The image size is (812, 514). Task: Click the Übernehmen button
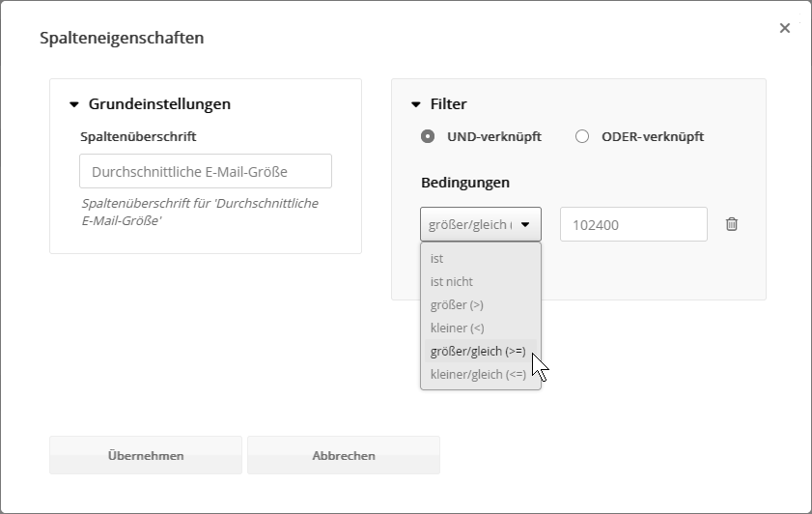coord(146,455)
